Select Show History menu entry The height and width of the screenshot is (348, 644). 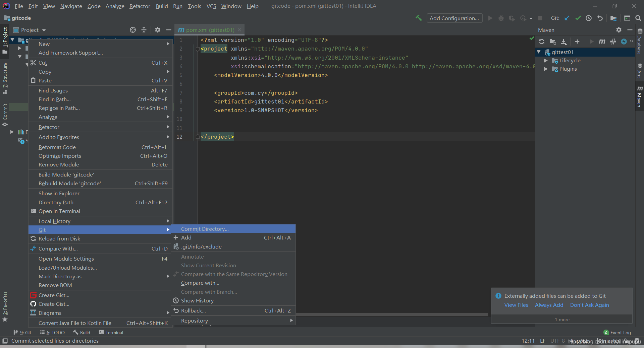[233, 300]
